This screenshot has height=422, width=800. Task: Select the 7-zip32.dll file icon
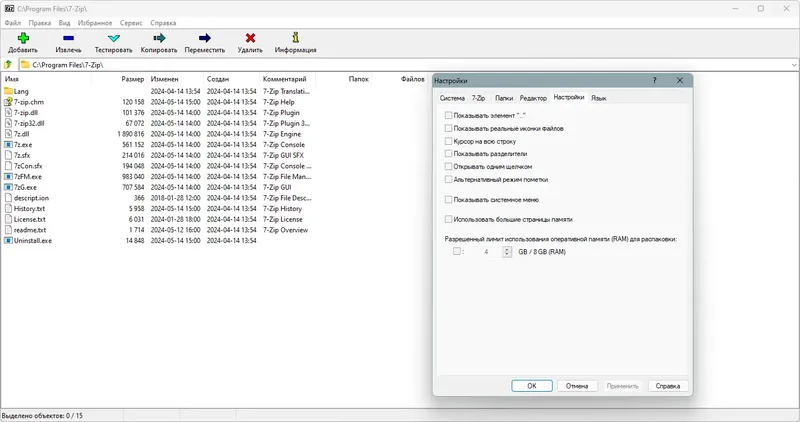pyautogui.click(x=8, y=123)
